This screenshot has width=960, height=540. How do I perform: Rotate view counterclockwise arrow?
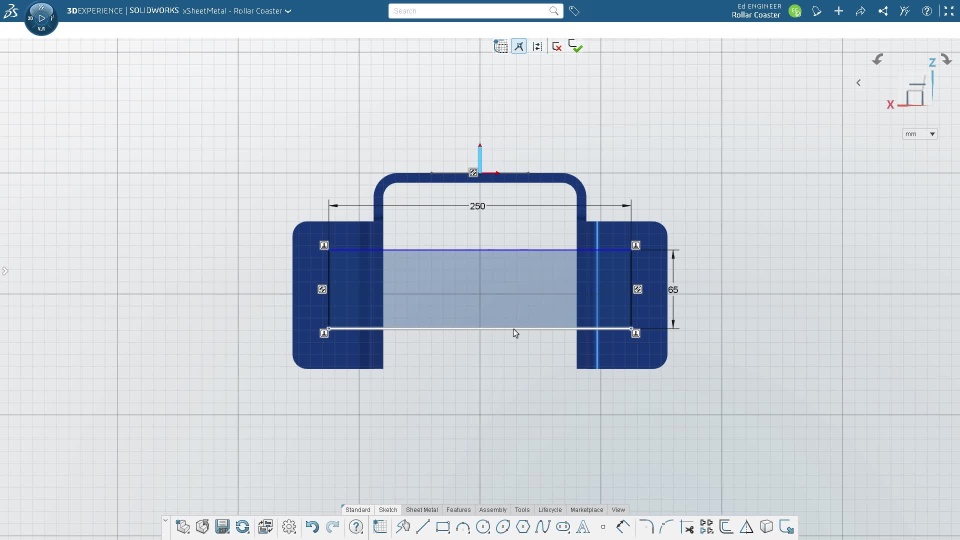(877, 59)
